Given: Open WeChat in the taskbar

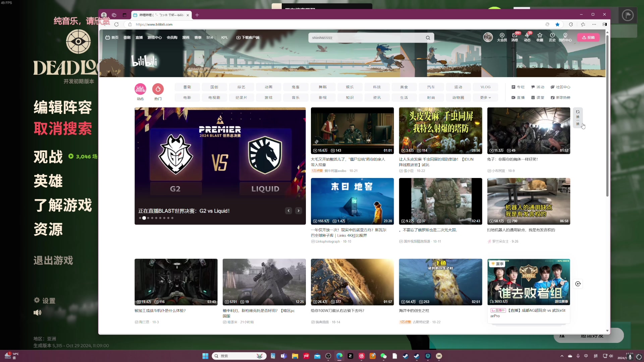Looking at the screenshot, I should pyautogui.click(x=383, y=356).
